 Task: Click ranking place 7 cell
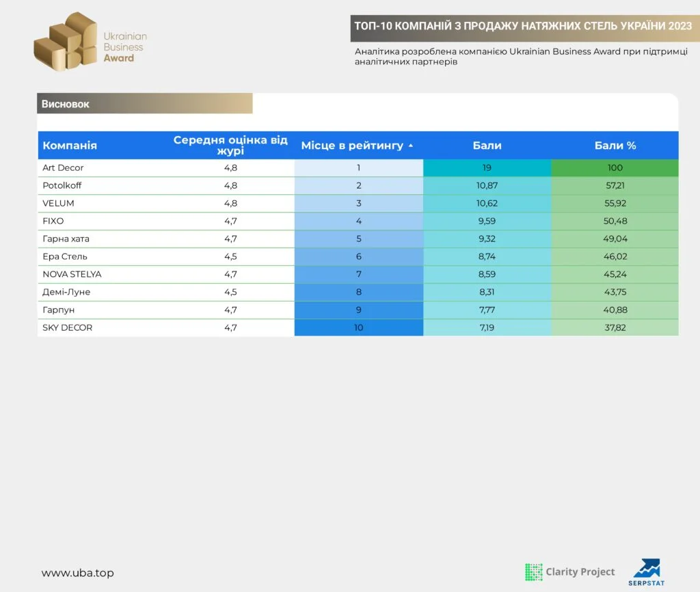(x=359, y=274)
